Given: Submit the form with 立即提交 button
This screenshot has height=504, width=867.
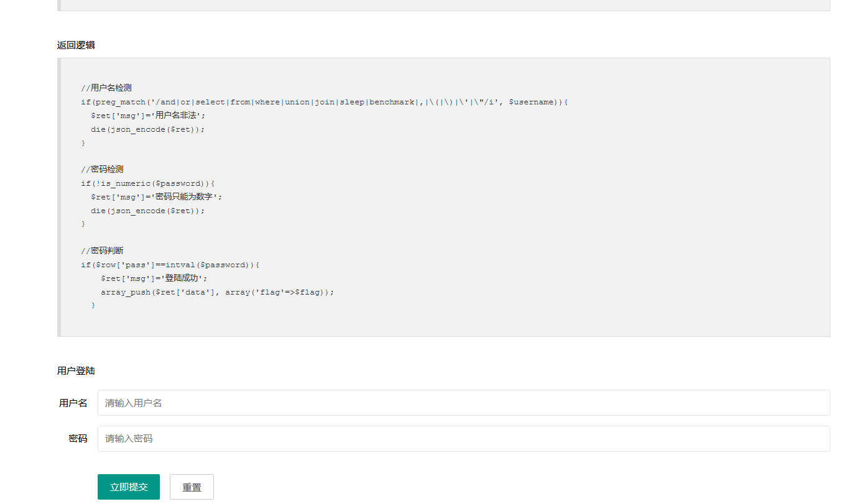Looking at the screenshot, I should click(x=129, y=487).
